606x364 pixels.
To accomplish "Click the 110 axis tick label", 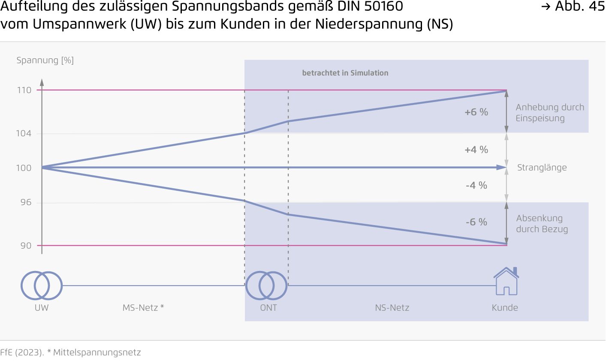I will coord(24,90).
